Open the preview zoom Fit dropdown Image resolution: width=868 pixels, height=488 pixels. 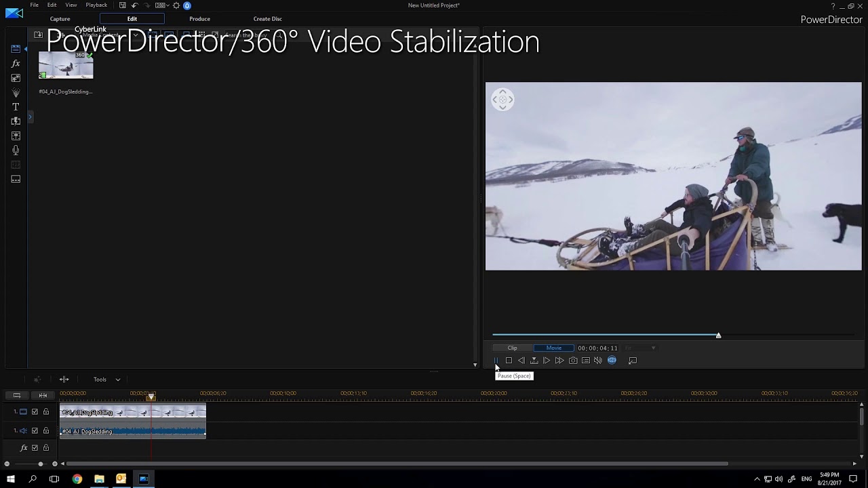(640, 348)
